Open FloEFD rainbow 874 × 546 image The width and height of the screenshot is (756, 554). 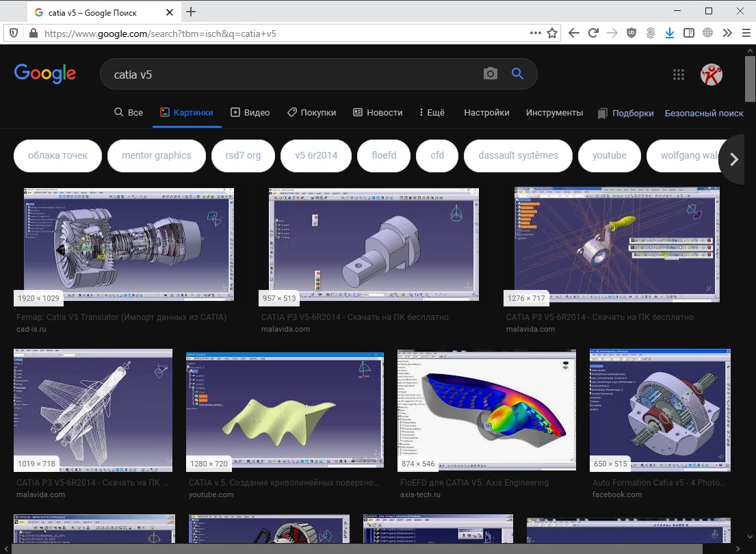[486, 410]
